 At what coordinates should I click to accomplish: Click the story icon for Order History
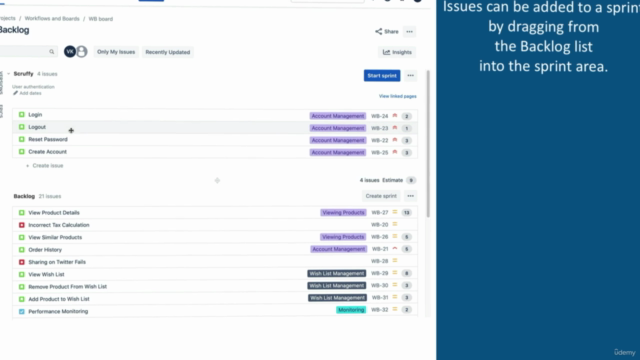[x=22, y=249]
